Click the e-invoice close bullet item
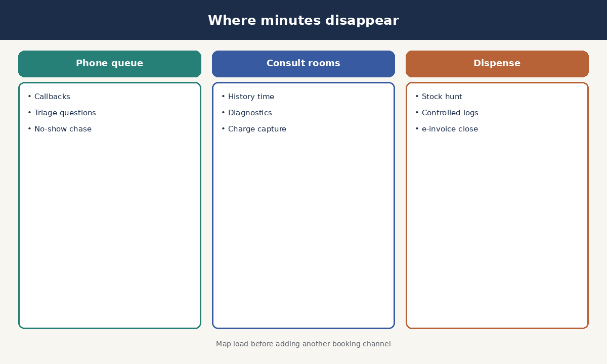The width and height of the screenshot is (607, 364). pos(447,129)
